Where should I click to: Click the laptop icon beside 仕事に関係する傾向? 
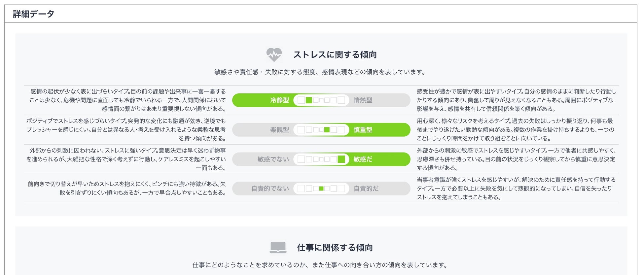pyautogui.click(x=278, y=248)
